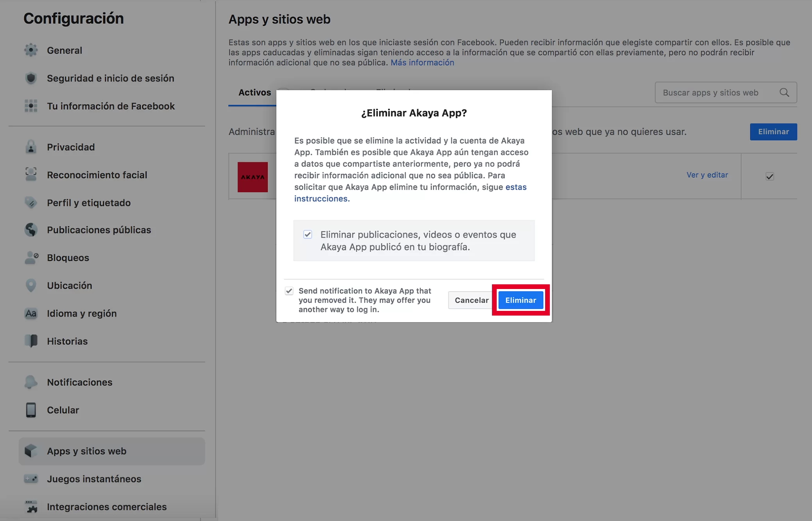Select Apps y sitios web sidebar item

point(112,451)
